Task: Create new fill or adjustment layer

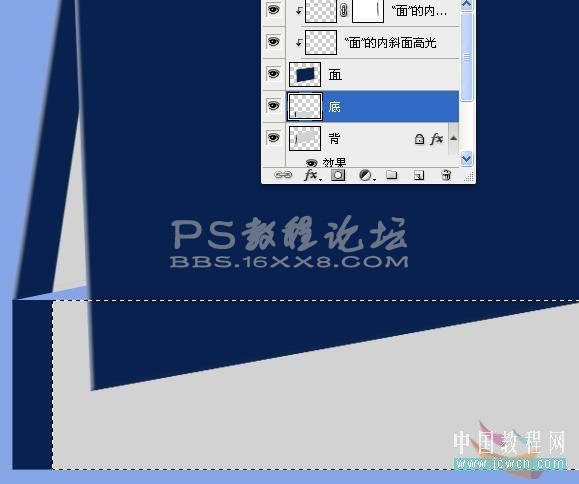Action: [367, 175]
